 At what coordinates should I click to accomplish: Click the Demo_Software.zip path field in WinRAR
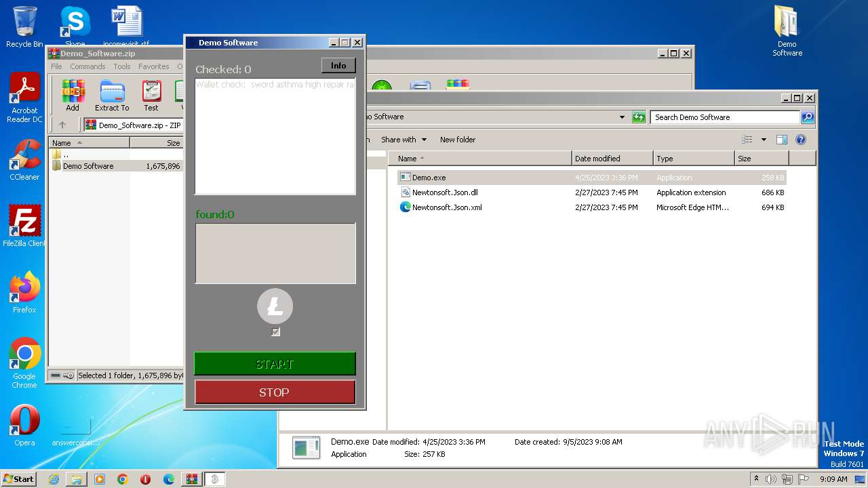(134, 125)
